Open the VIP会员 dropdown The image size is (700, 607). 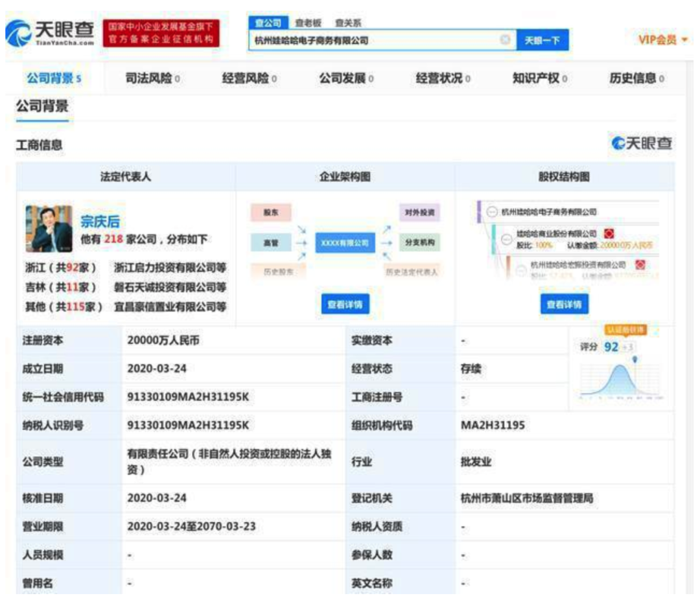(x=662, y=40)
